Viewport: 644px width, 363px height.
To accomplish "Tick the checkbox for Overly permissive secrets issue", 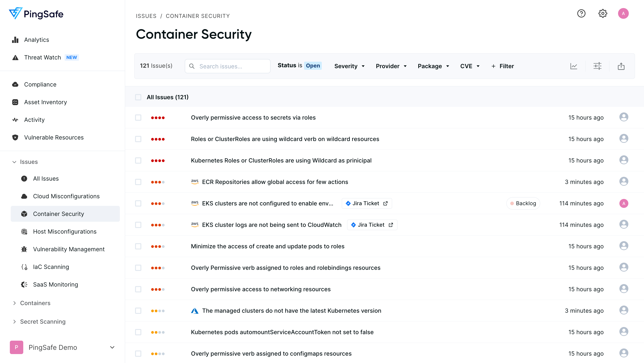I will (x=138, y=117).
